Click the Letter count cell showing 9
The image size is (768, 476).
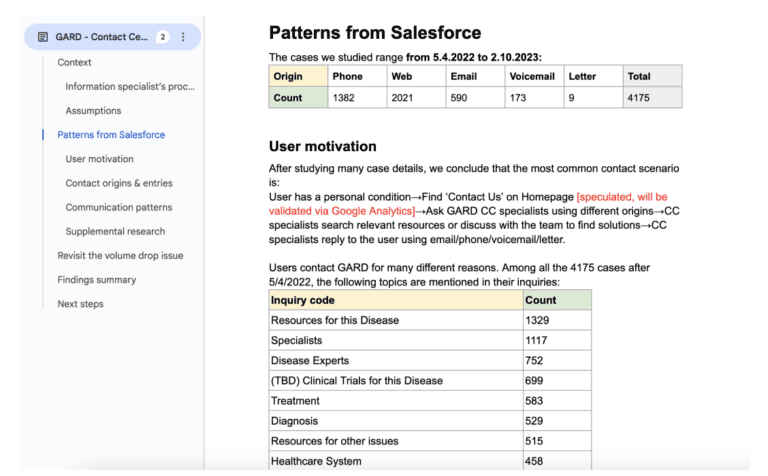coord(594,97)
